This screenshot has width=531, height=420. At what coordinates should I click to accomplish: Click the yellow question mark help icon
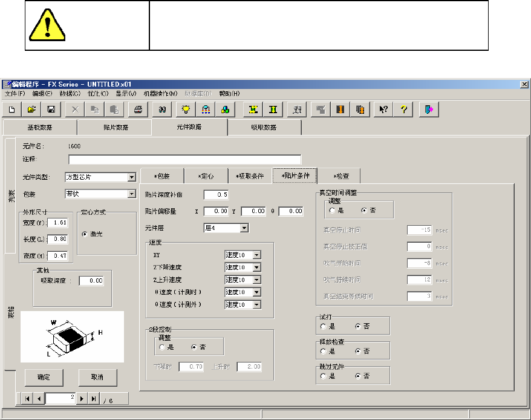click(403, 109)
